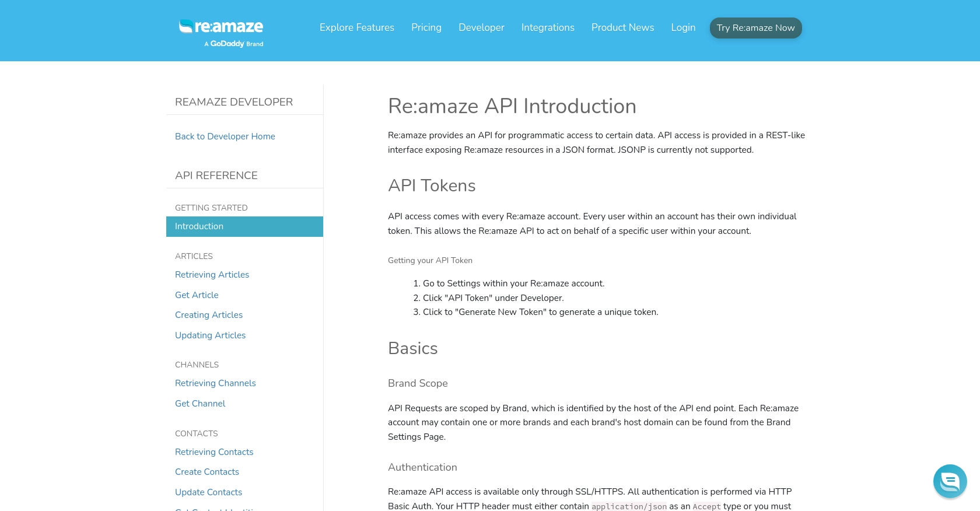Click the Login link
Viewport: 980px width, 511px height.
click(683, 27)
